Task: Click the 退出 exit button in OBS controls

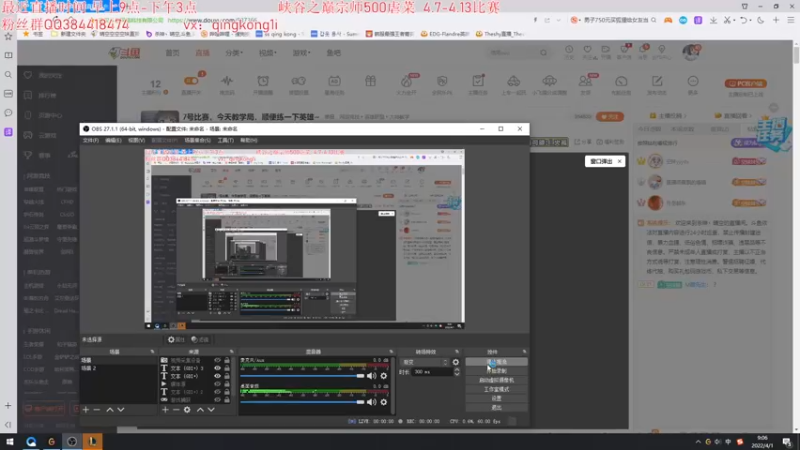Action: (x=496, y=408)
